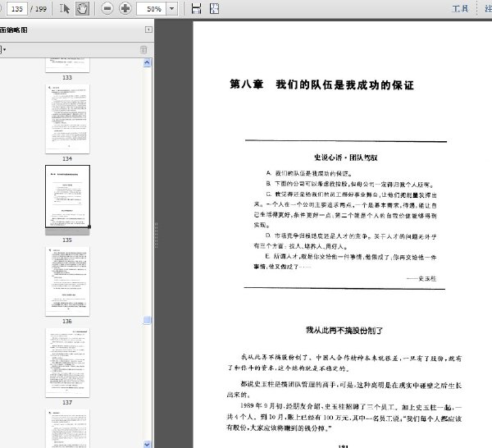Open the 工具 (Tools) pane
The height and width of the screenshot is (448, 492).
(460, 8)
